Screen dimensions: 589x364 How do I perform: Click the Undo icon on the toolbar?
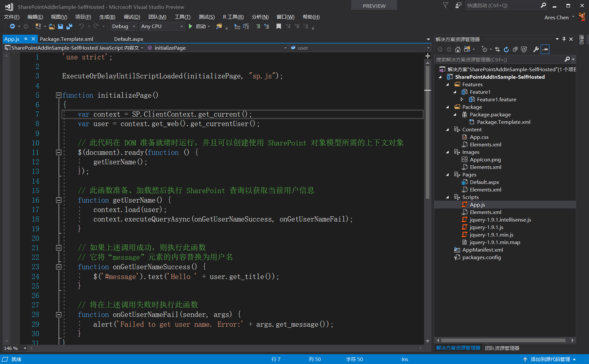point(82,26)
